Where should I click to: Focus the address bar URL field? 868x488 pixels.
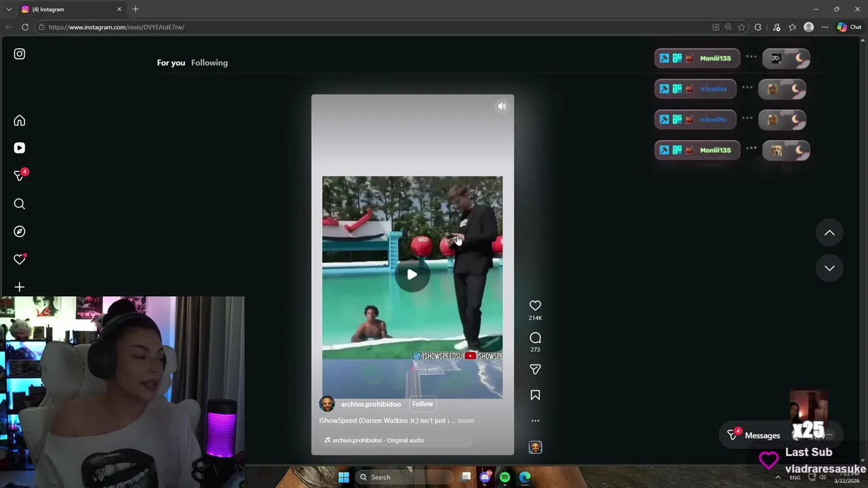(x=373, y=27)
